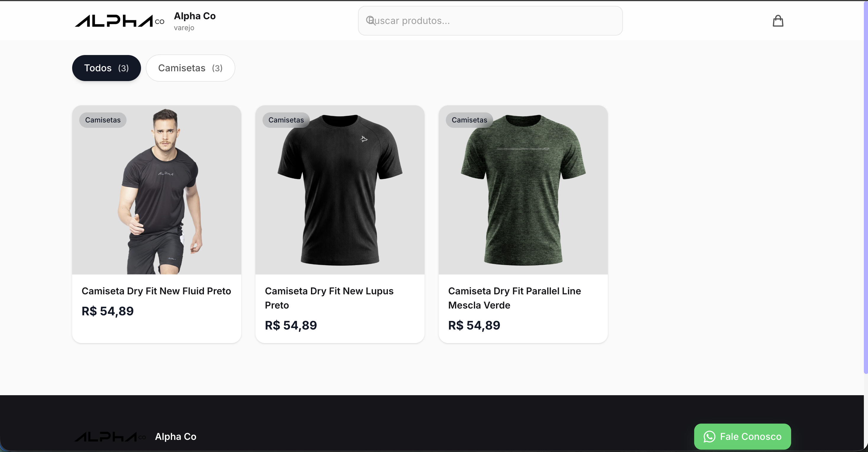868x452 pixels.
Task: Open the shopping bag cart icon
Action: [778, 21]
